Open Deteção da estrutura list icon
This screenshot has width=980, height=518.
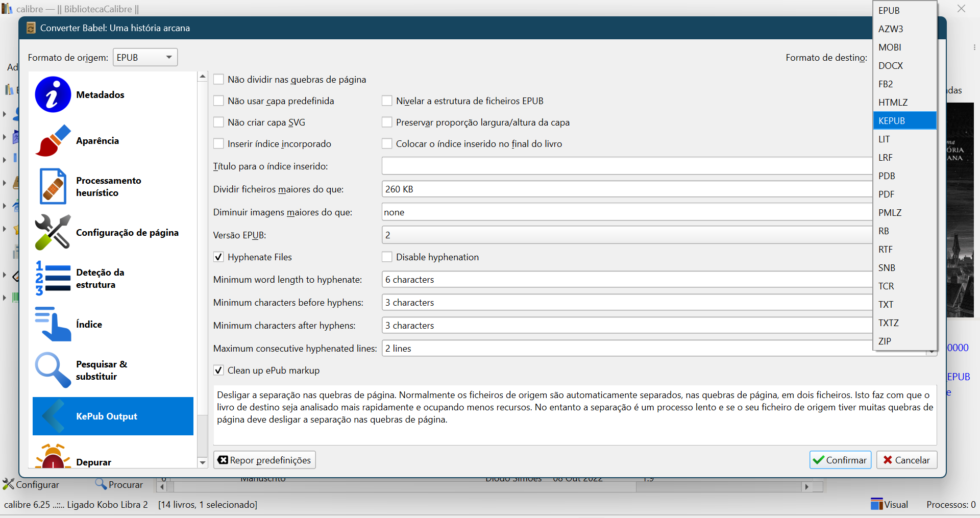[x=53, y=278]
